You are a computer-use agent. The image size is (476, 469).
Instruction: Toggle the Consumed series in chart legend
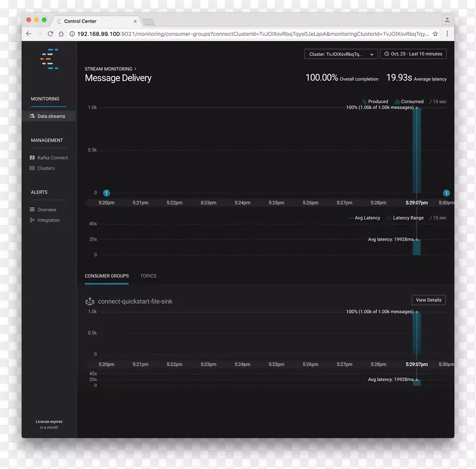pyautogui.click(x=412, y=102)
